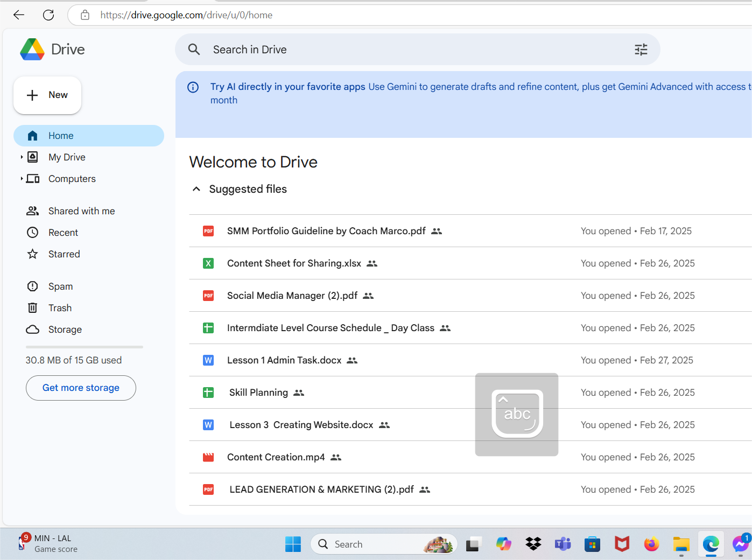The image size is (752, 560).
Task: Open SMM Portfolio Guideline by Coach Marco.pdf
Action: click(326, 231)
